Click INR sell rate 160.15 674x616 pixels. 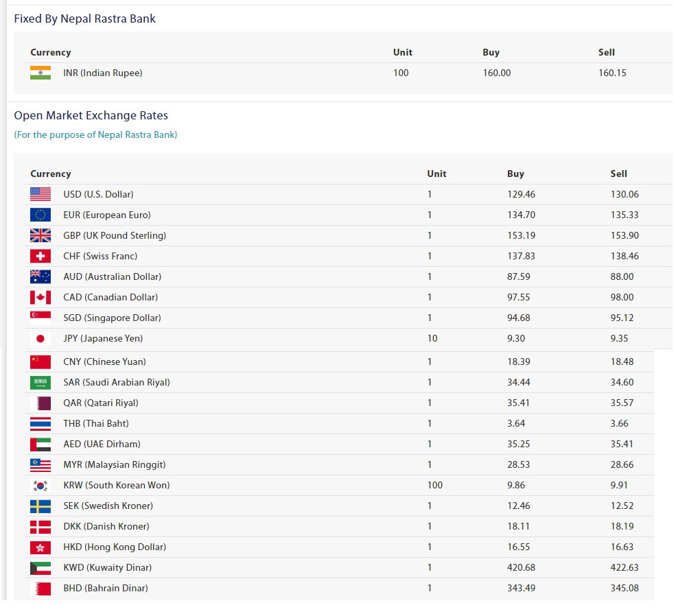(x=612, y=73)
